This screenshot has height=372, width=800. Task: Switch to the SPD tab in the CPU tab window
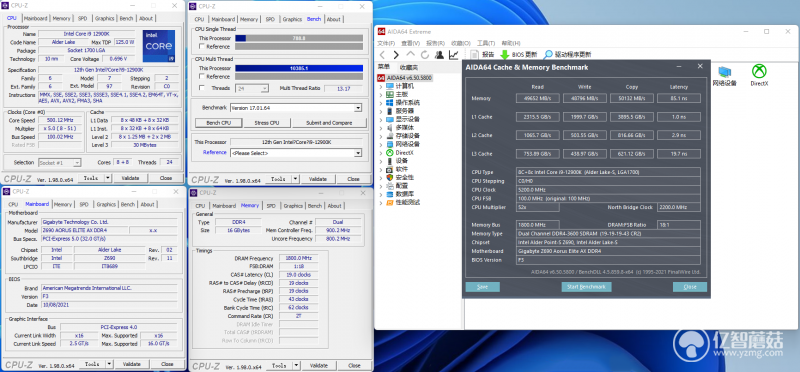point(82,18)
